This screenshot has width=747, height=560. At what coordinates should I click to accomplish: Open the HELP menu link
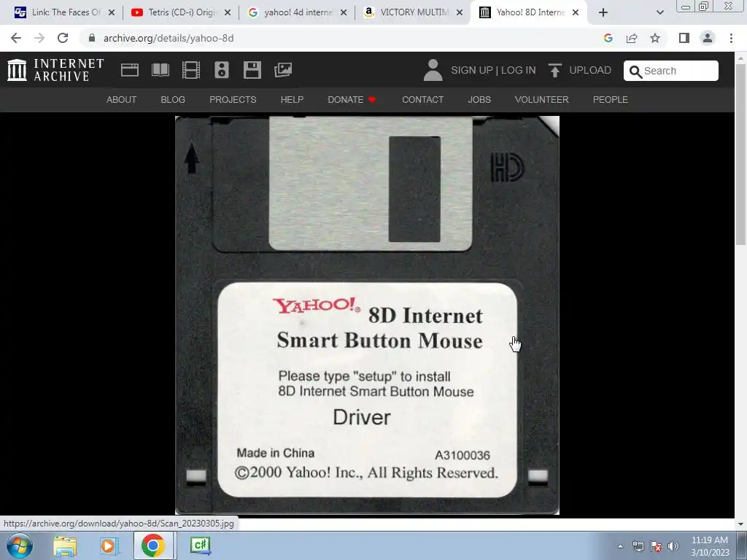pyautogui.click(x=292, y=99)
